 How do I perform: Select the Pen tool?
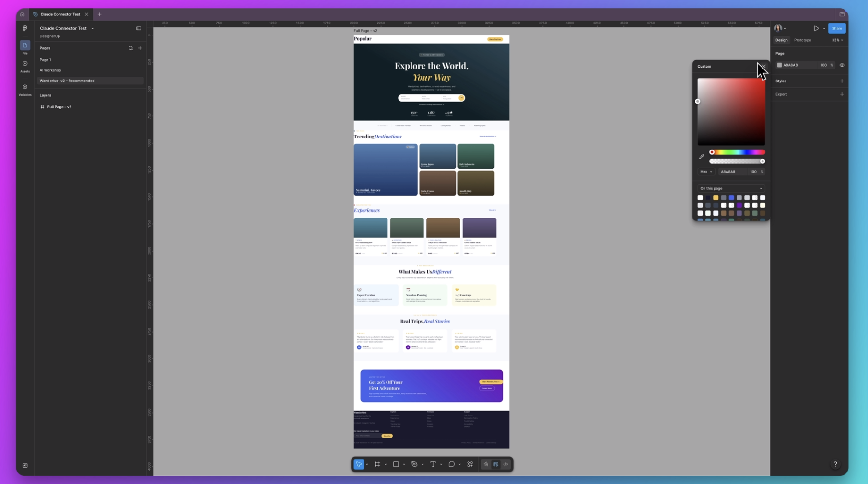(x=414, y=464)
